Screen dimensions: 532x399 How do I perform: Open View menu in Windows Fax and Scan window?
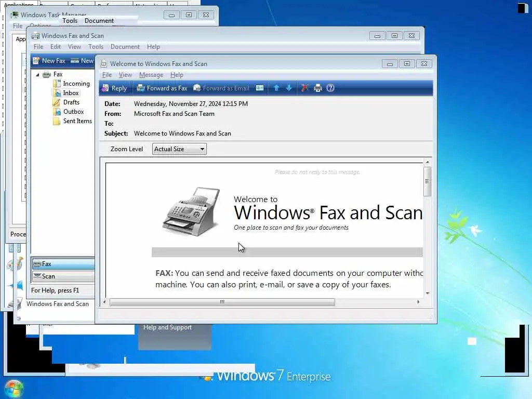coord(74,47)
